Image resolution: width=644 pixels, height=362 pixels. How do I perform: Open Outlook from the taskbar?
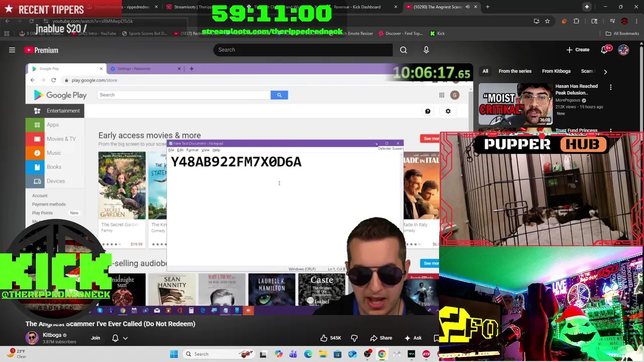352,354
